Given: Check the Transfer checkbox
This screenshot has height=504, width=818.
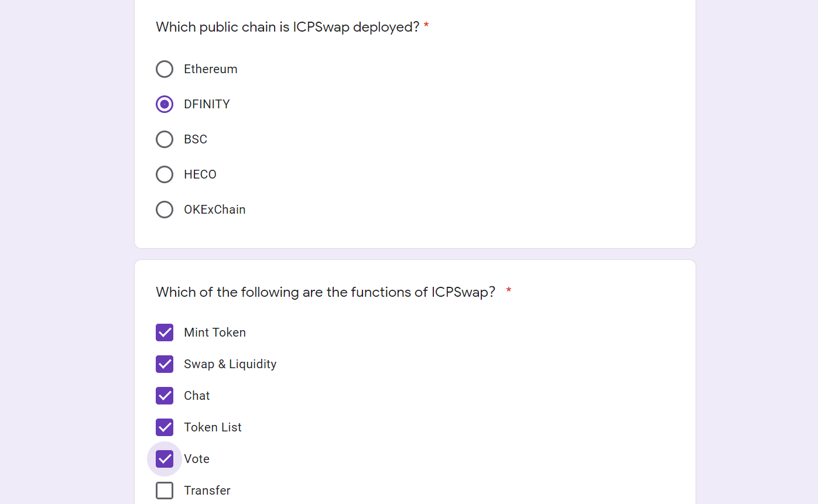Looking at the screenshot, I should [165, 491].
